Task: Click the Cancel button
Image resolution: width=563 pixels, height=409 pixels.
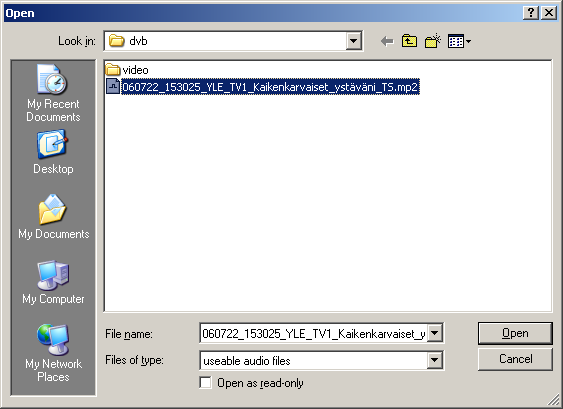Action: coord(515,359)
